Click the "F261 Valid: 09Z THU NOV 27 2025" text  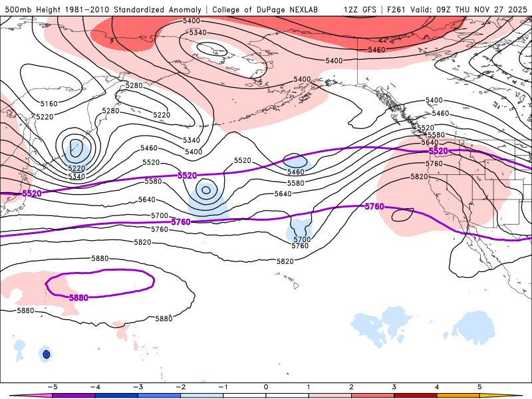457,9
